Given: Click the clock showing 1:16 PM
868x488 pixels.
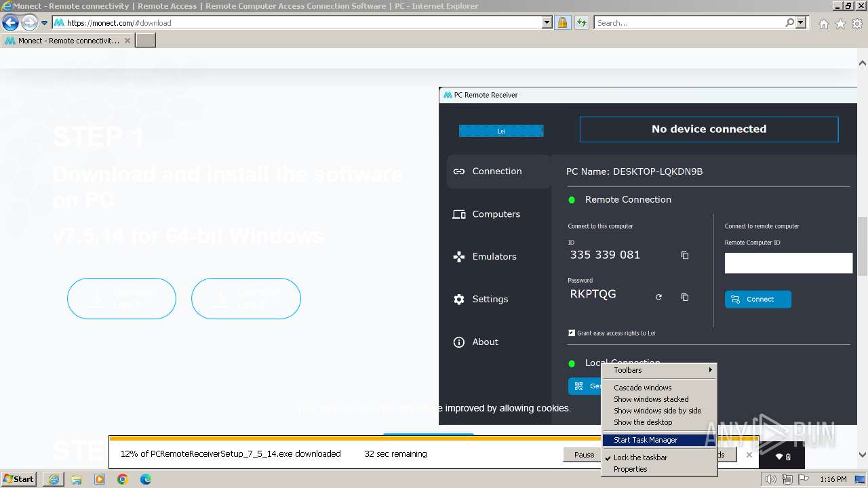Looking at the screenshot, I should tap(833, 479).
